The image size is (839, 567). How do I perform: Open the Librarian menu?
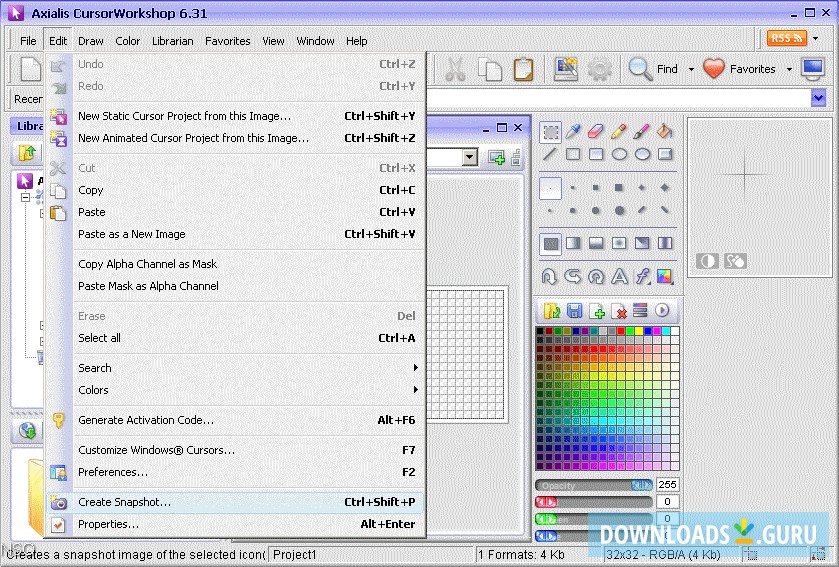[x=172, y=41]
